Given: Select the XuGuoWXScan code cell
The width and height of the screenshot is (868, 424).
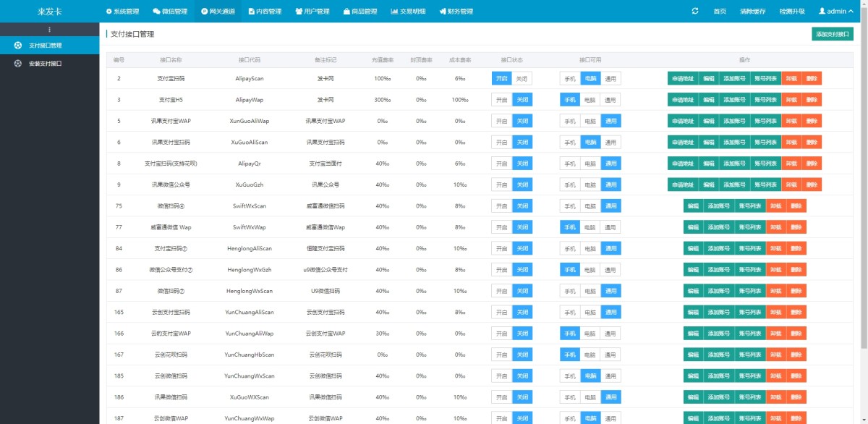Looking at the screenshot, I should 250,397.
